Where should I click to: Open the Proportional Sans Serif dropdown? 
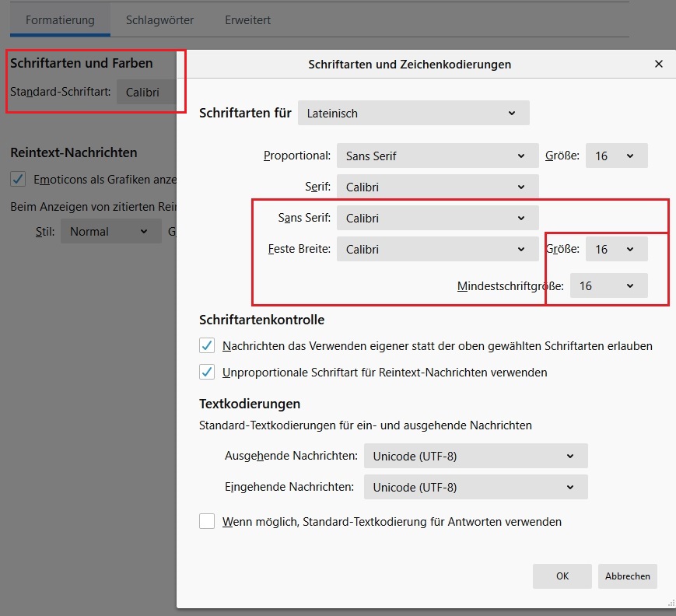436,156
